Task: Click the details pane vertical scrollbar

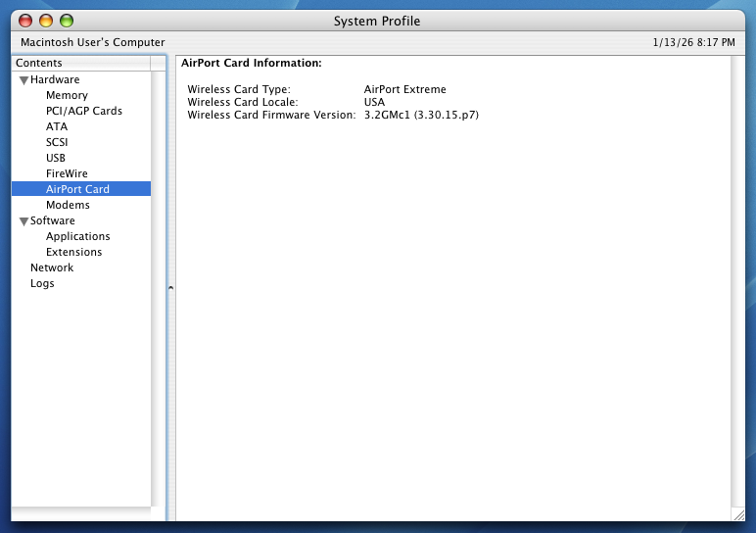Action: 737,282
